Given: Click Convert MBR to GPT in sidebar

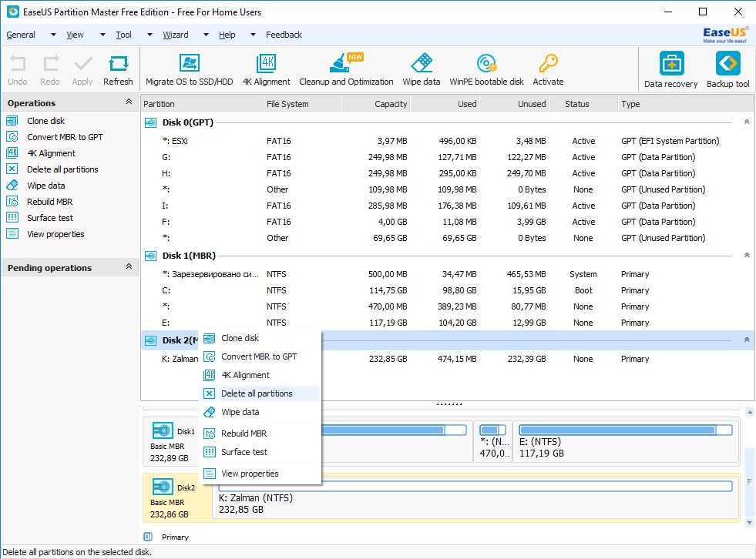Looking at the screenshot, I should tap(65, 137).
